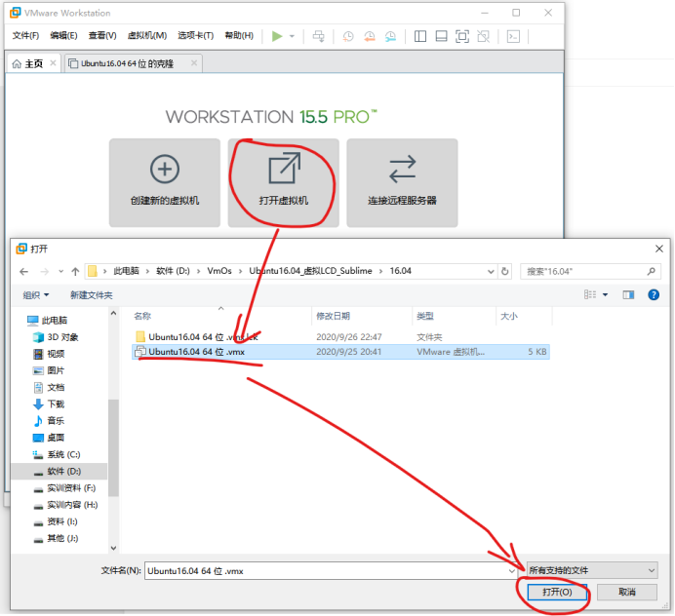Screen dimensions: 675x616
Task: Click the 打开(O) button
Action: coord(557,593)
